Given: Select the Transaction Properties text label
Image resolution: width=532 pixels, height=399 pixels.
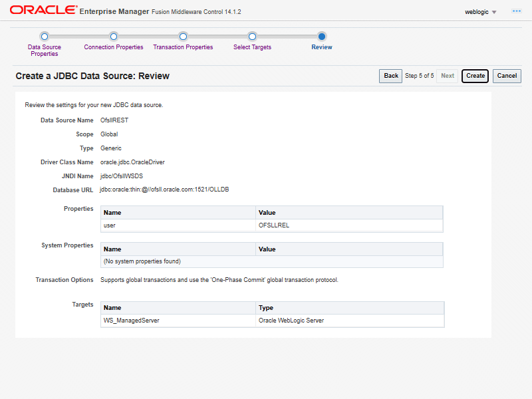Looking at the screenshot, I should pyautogui.click(x=183, y=47).
